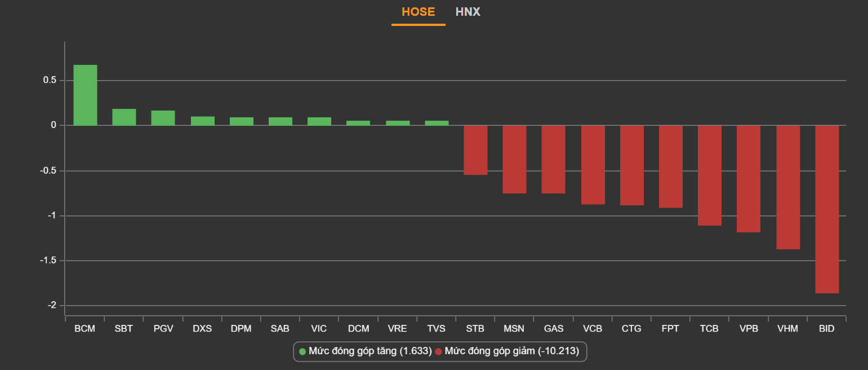Click the green SBT bar
Viewport: 868px width, 370px height.
[124, 117]
